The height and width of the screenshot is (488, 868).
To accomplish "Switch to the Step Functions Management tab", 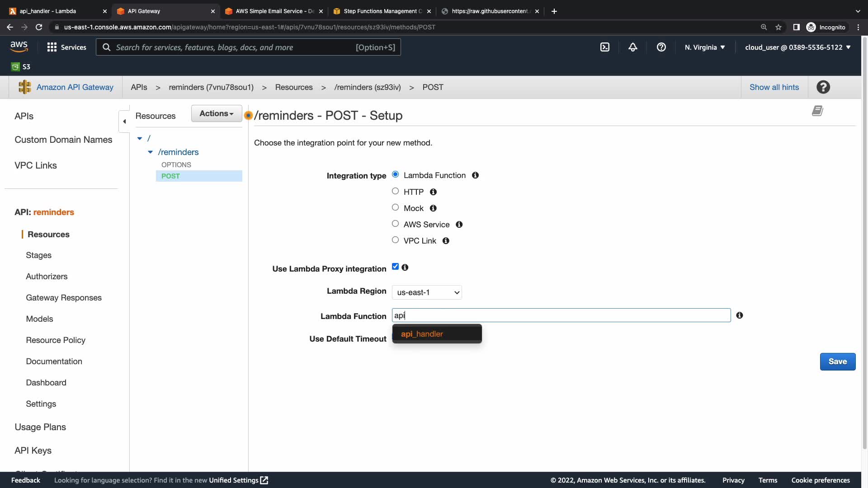I will coord(382,11).
